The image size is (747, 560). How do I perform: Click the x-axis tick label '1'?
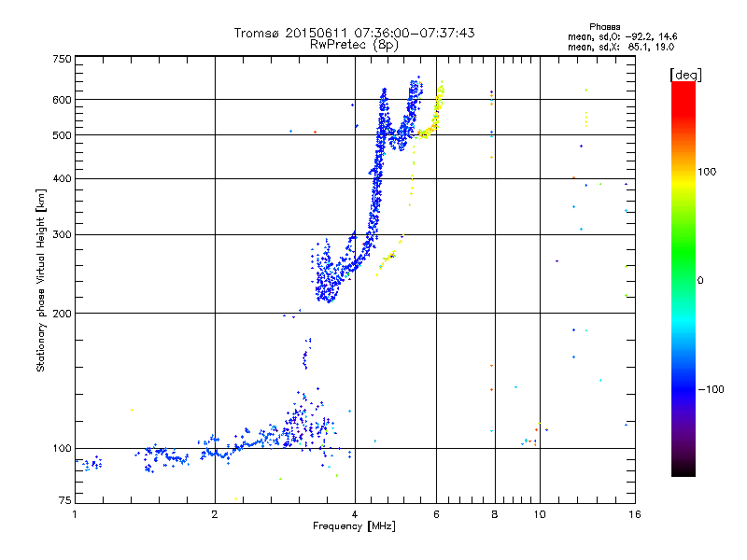(75, 514)
